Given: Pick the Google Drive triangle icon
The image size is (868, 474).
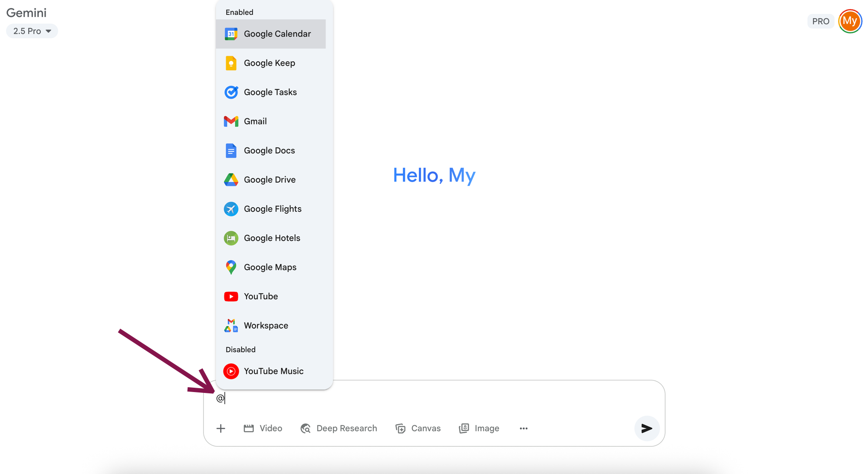Looking at the screenshot, I should coord(231,180).
